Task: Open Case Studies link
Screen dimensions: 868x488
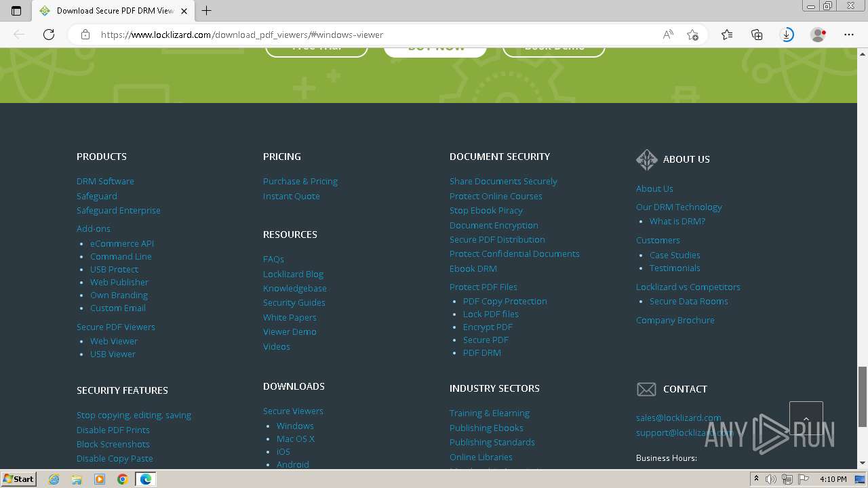Action: [675, 255]
